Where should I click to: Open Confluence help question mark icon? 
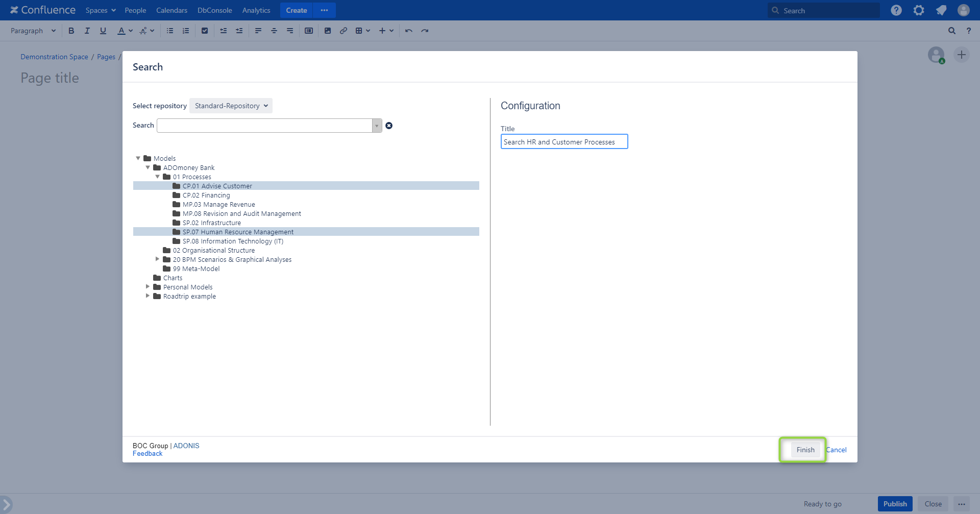pyautogui.click(x=896, y=10)
